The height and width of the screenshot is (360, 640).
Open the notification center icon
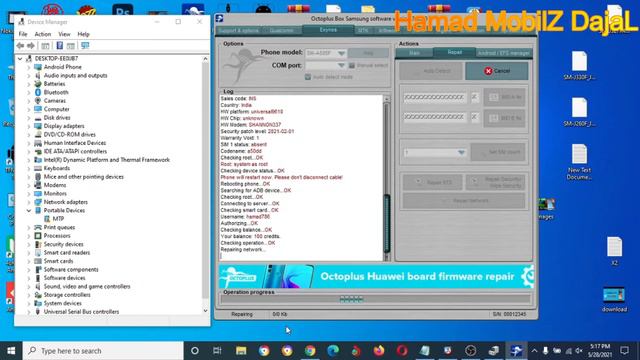(624, 351)
